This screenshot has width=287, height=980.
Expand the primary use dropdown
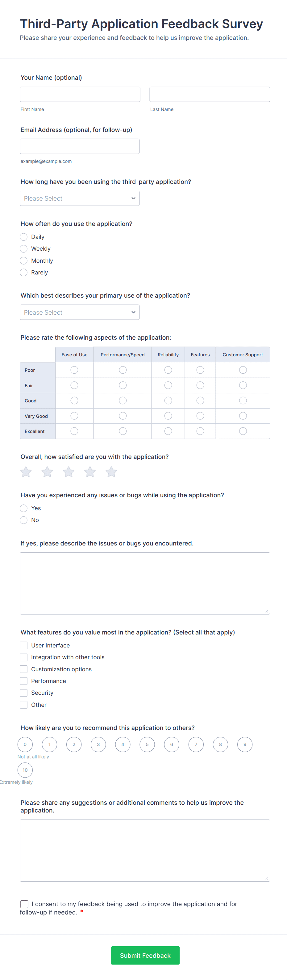click(79, 312)
